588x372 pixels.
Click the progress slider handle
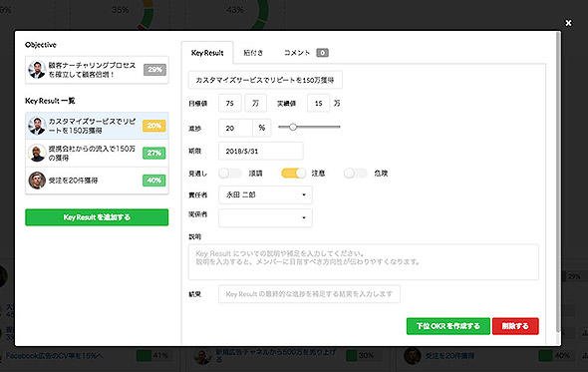click(x=293, y=127)
